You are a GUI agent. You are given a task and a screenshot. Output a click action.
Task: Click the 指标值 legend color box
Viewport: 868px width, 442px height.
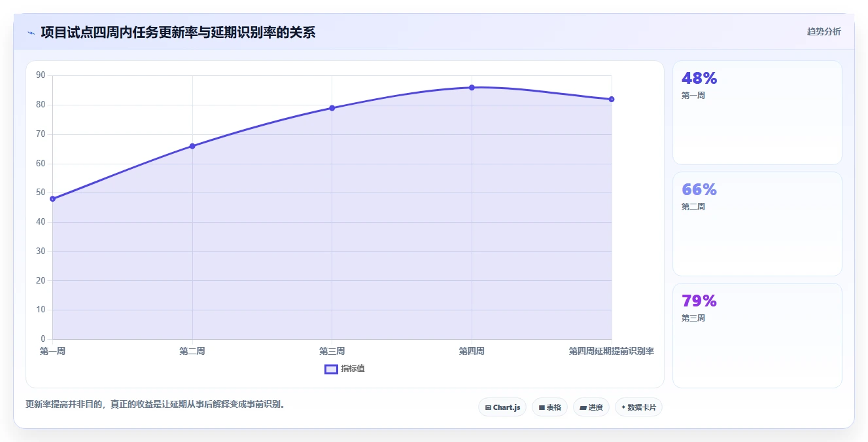point(331,369)
